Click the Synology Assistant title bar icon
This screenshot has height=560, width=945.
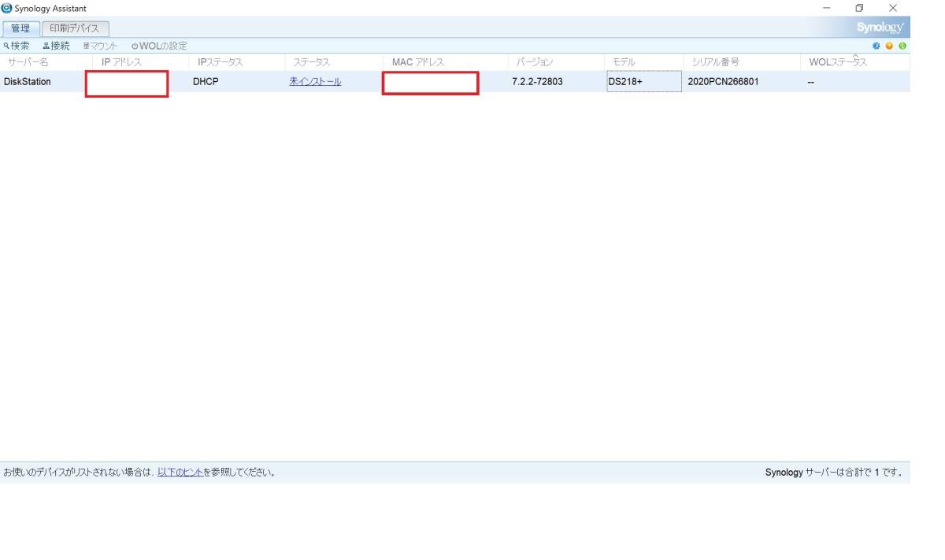7,8
